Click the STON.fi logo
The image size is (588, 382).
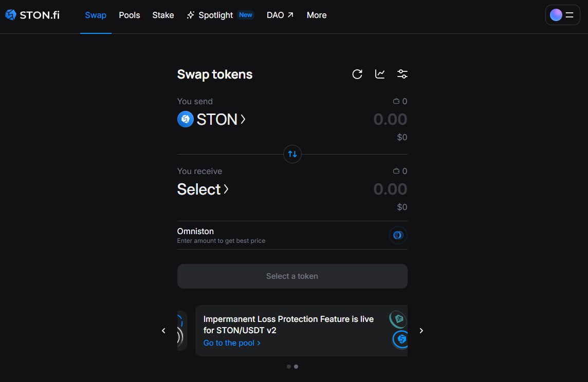(x=32, y=15)
